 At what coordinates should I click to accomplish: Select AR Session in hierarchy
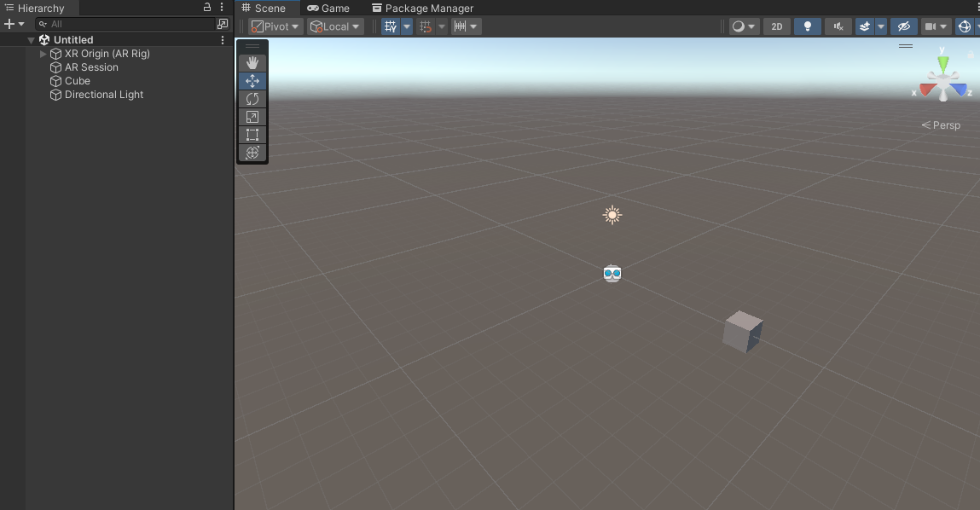point(91,67)
